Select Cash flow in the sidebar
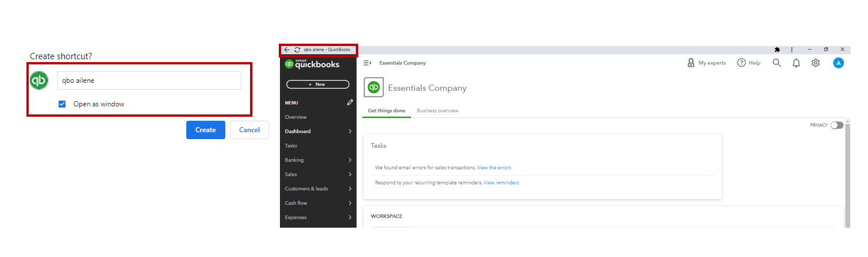The width and height of the screenshot is (868, 257). (x=297, y=203)
